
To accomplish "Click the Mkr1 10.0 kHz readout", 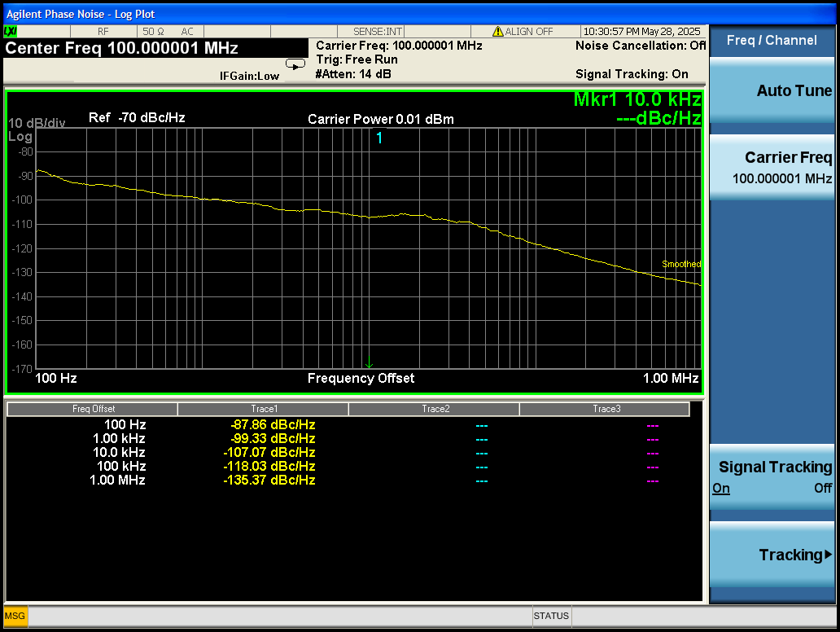I will point(637,99).
